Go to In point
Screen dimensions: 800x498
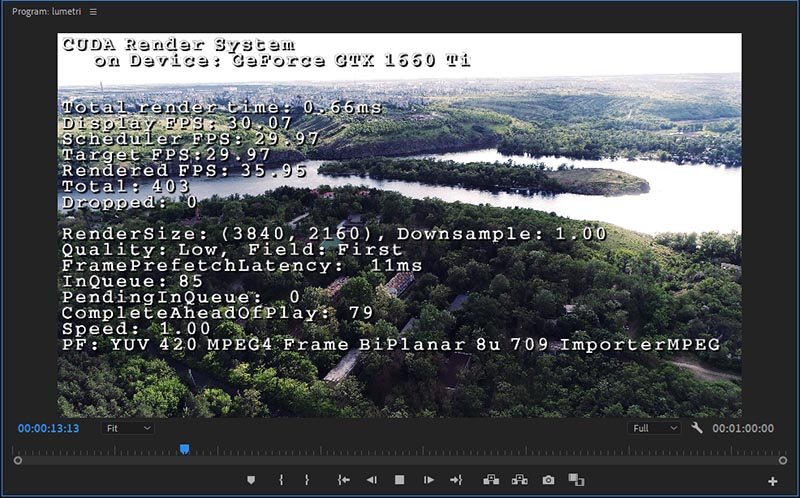point(343,480)
